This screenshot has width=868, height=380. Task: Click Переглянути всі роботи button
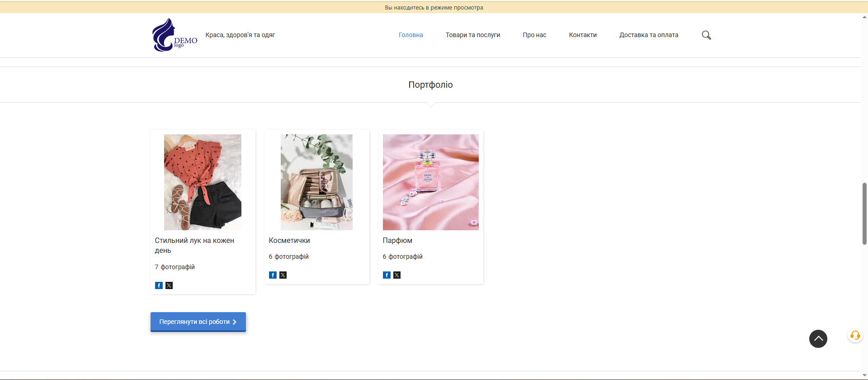(x=198, y=322)
